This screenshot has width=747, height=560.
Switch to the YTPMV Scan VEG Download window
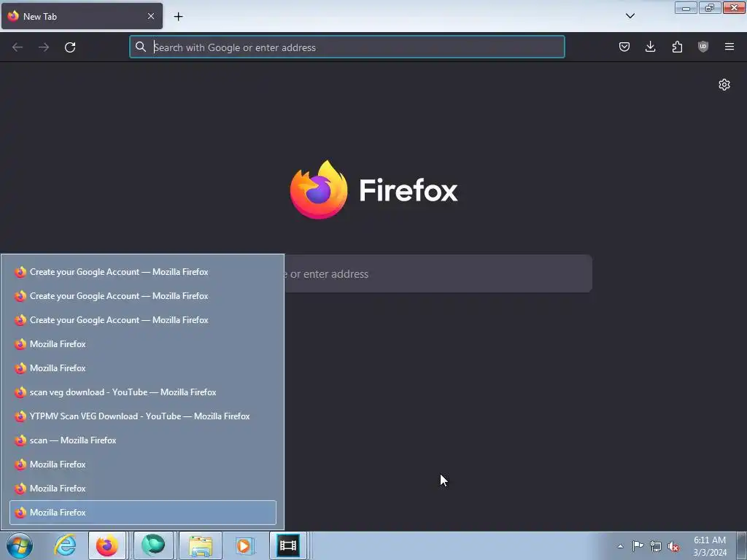pyautogui.click(x=143, y=416)
